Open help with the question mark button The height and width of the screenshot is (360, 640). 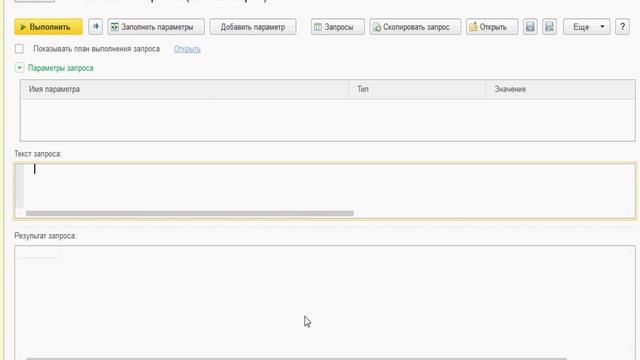[x=622, y=27]
